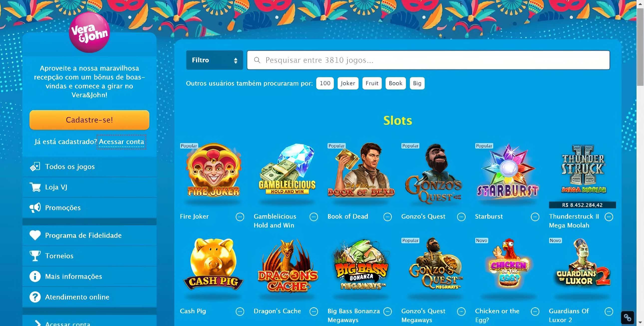Click the Promoções megaphone icon

[35, 207]
